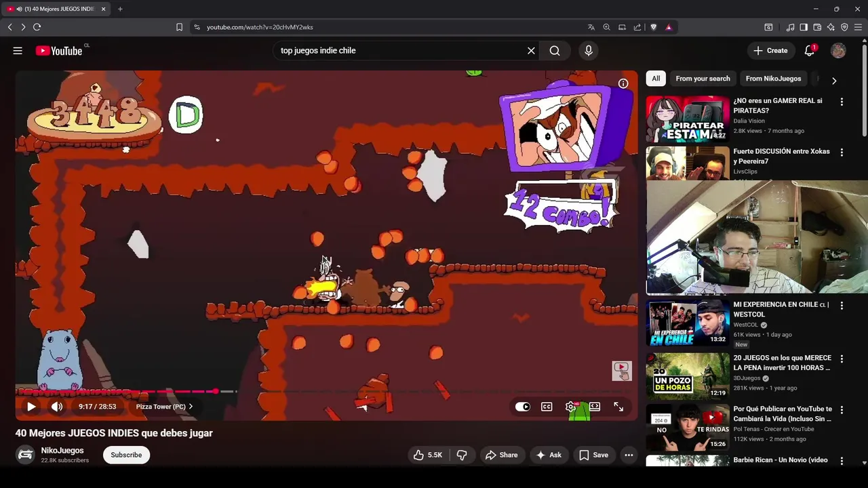Open Leo AI sparkle icon
868x488 pixels.
point(831,27)
